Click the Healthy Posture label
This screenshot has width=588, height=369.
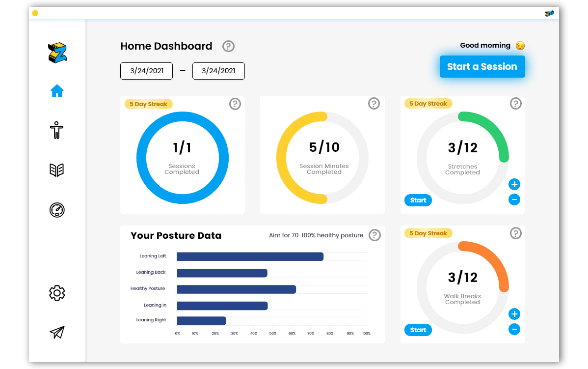click(148, 288)
